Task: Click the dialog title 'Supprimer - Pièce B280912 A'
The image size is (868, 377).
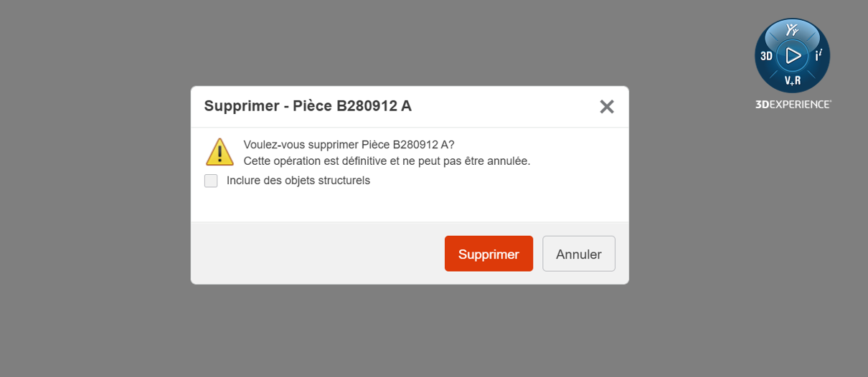Action: tap(308, 106)
